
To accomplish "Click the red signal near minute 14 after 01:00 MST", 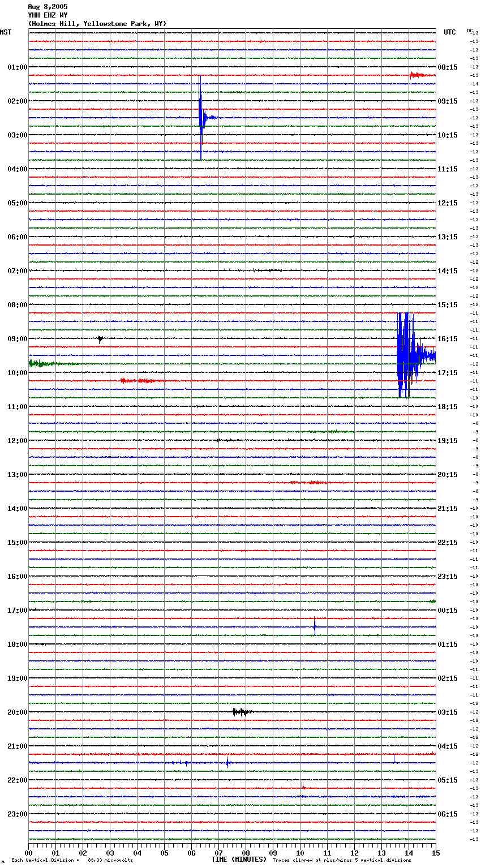I will pos(422,75).
